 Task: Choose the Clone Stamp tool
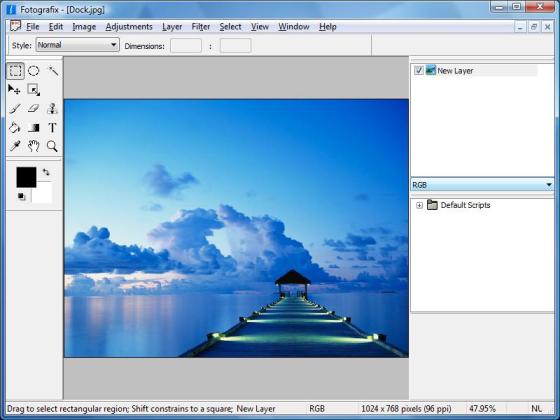tap(52, 109)
